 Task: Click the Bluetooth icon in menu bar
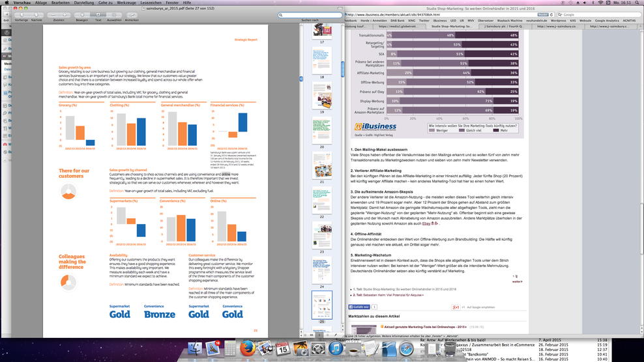click(593, 3)
